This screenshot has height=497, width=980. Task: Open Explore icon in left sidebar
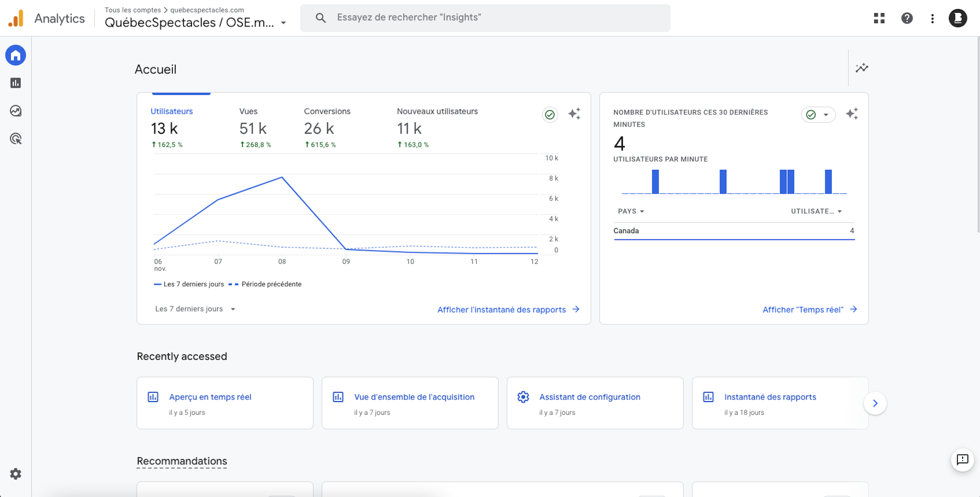[x=15, y=111]
